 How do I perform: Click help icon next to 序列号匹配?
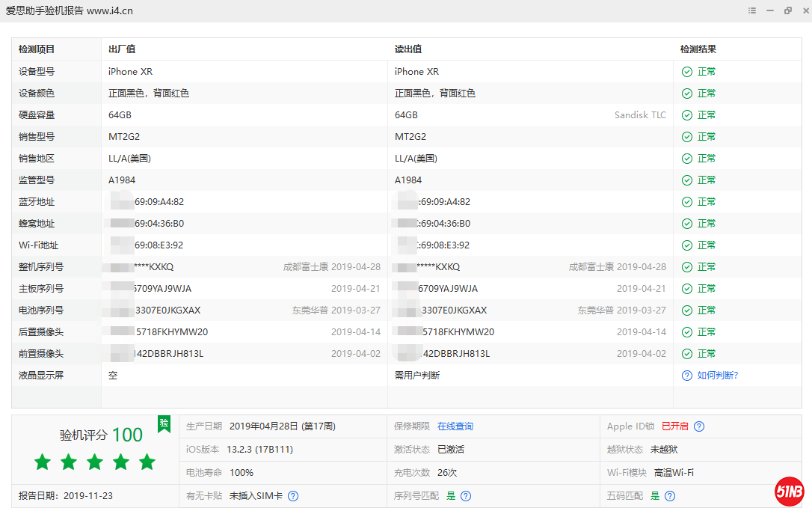(x=466, y=496)
